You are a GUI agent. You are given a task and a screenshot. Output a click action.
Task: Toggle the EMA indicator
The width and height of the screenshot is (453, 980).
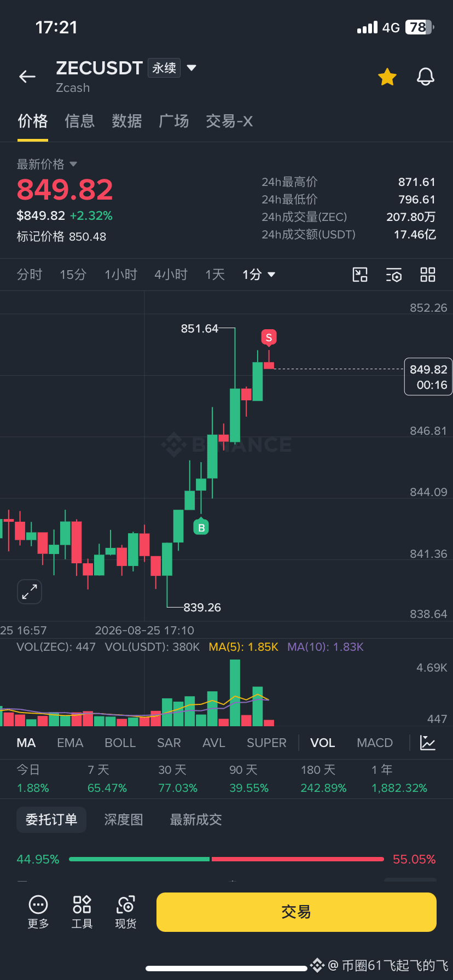pos(70,743)
